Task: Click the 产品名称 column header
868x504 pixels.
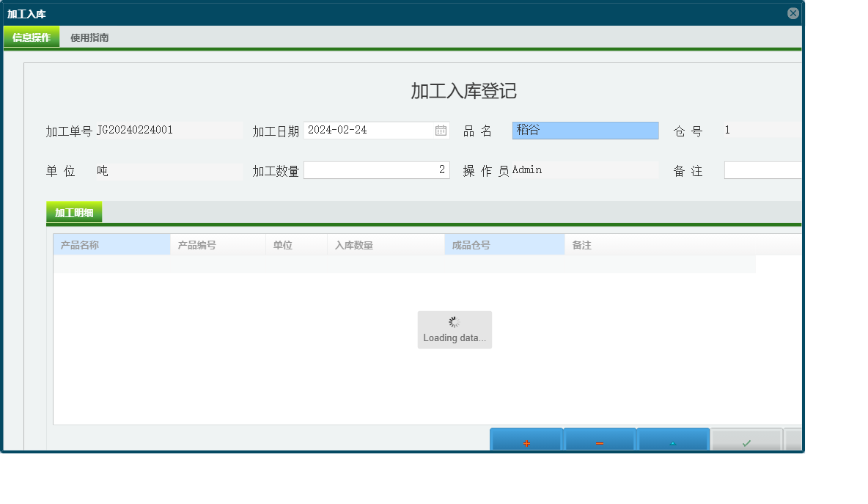Action: (110, 244)
